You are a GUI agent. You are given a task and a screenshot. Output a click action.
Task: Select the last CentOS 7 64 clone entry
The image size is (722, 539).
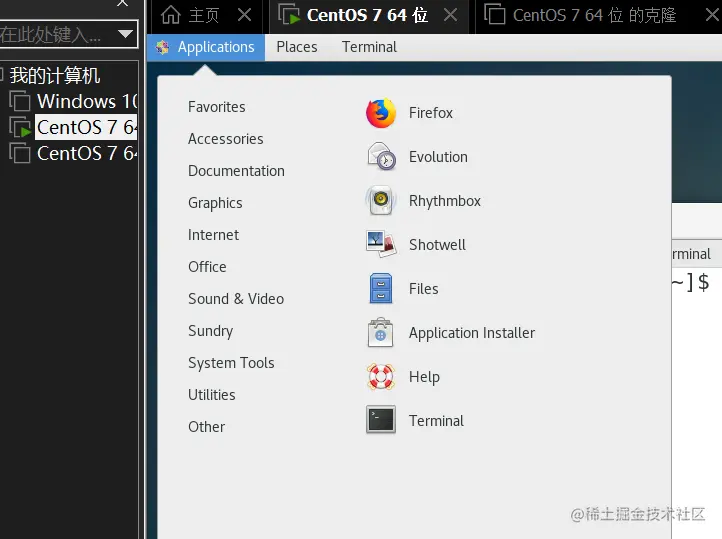point(87,153)
